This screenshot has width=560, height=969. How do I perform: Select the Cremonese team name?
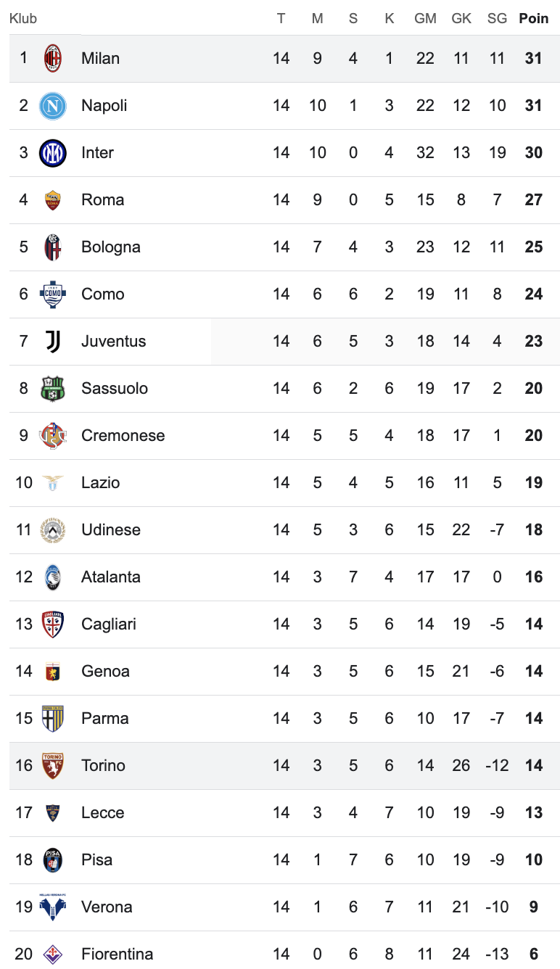123,435
